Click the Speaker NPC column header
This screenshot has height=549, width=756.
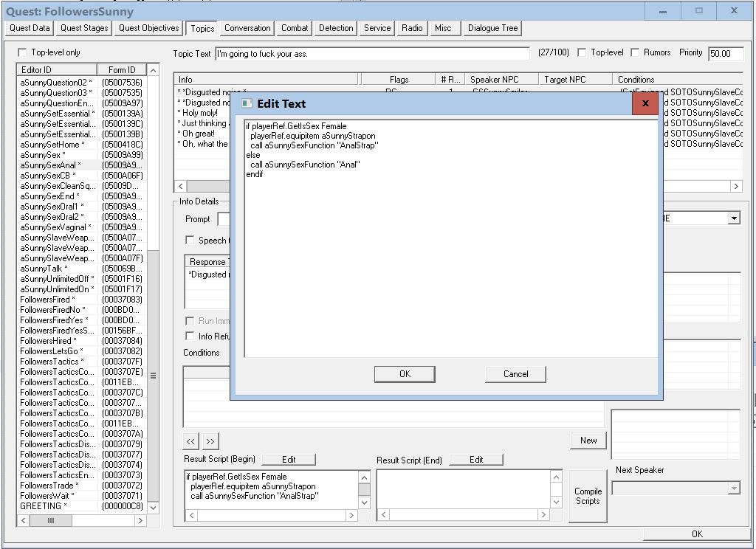coord(501,80)
